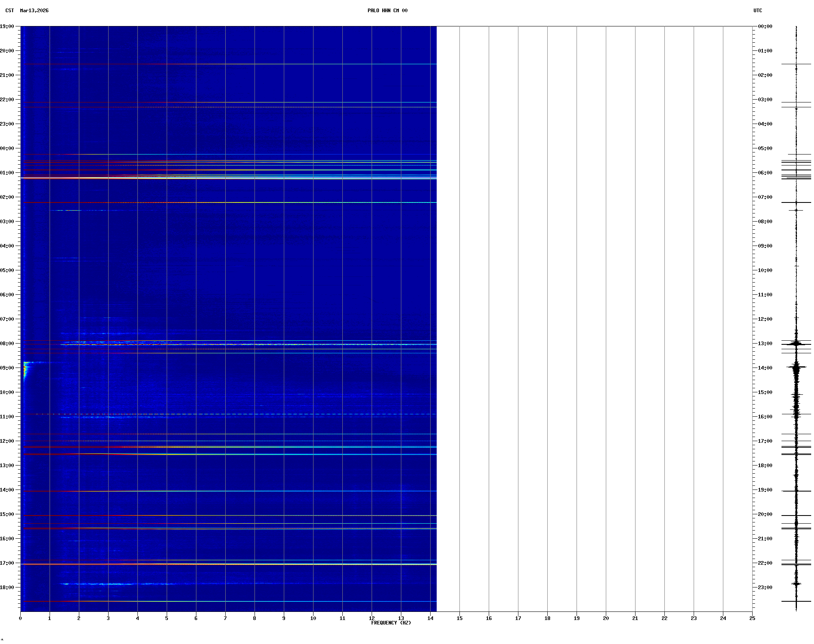Click the low-frequency burst near 09:00 CST
The height and width of the screenshot is (644, 814).
point(25,369)
